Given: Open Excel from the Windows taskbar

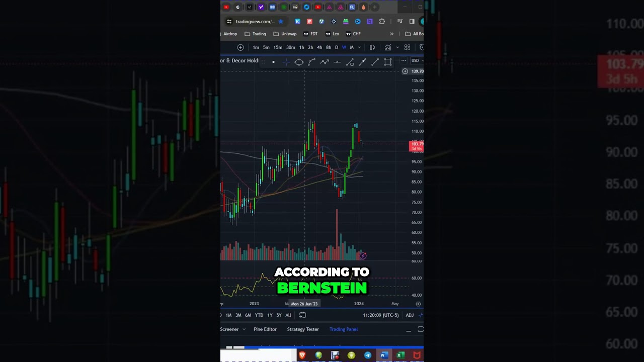Looking at the screenshot, I should click(x=400, y=355).
